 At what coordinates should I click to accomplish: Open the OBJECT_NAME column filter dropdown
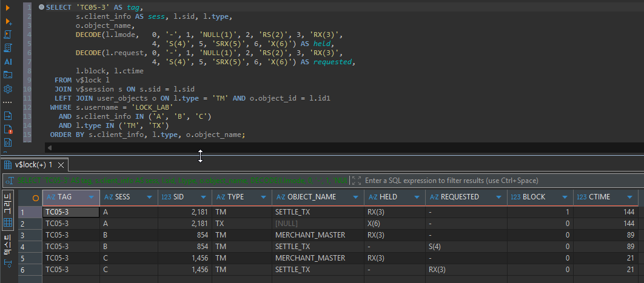click(356, 198)
